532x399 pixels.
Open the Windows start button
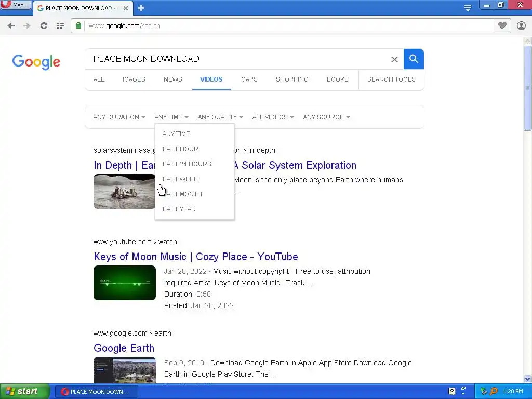click(25, 392)
